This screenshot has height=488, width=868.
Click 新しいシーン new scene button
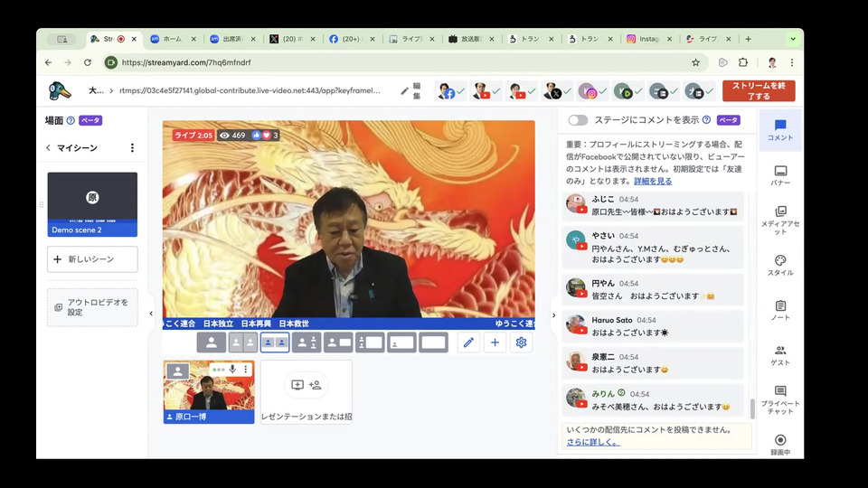92,259
